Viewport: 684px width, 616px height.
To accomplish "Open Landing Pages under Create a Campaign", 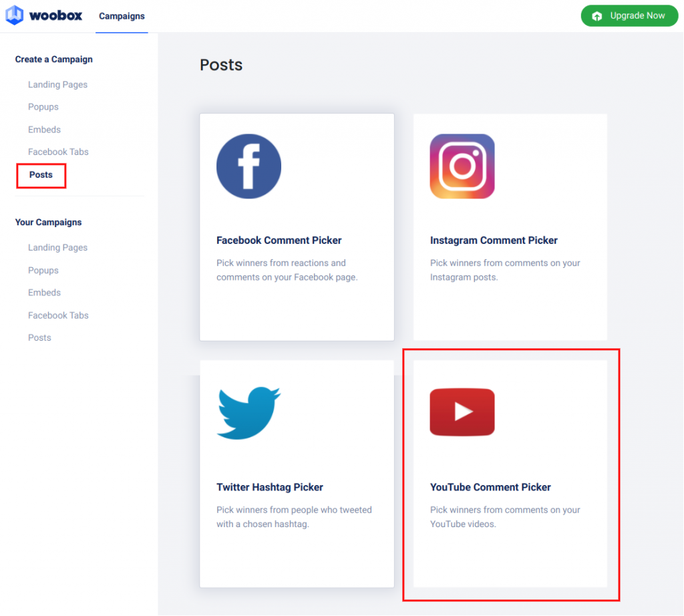I will click(57, 85).
